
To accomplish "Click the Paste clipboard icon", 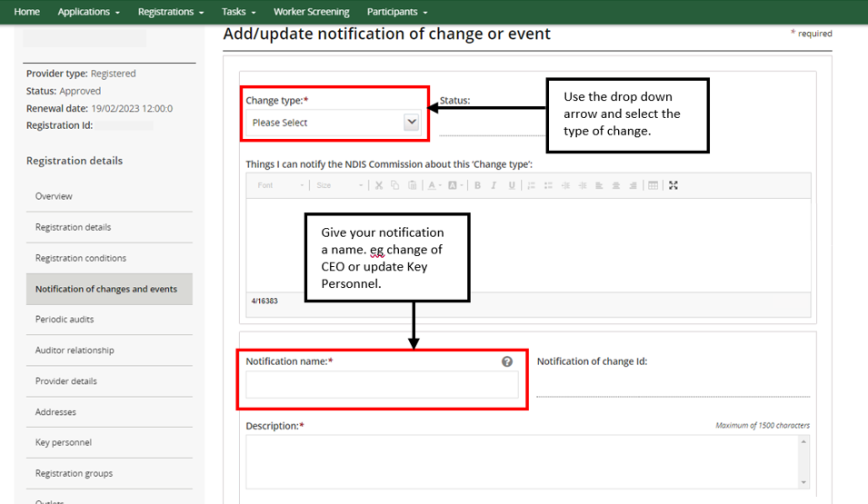I will pyautogui.click(x=412, y=185).
